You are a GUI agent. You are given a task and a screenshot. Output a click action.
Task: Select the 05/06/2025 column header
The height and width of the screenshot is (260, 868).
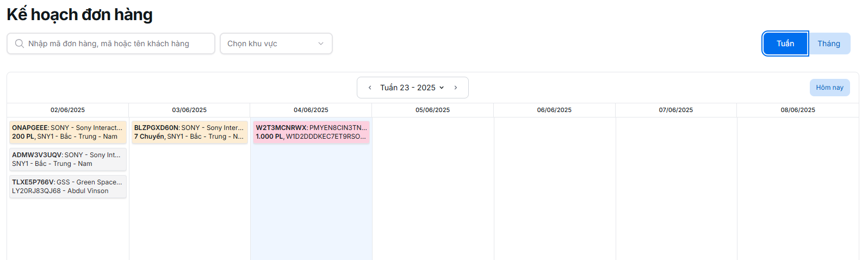click(432, 110)
